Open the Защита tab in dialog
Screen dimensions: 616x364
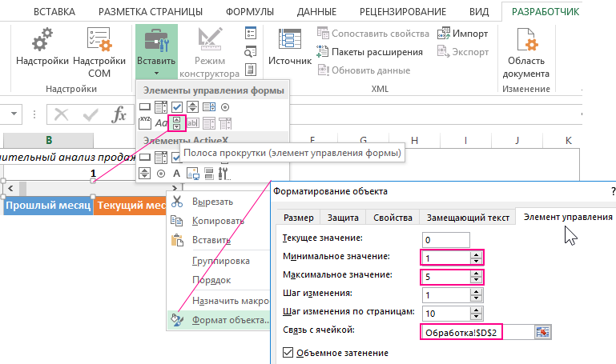(343, 218)
